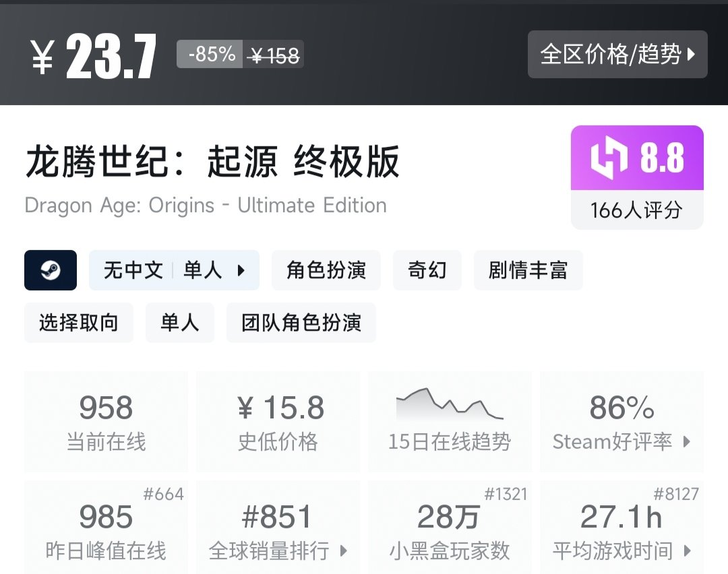Open the 全区价格/趋势 price trend button
The image size is (728, 574).
point(617,55)
